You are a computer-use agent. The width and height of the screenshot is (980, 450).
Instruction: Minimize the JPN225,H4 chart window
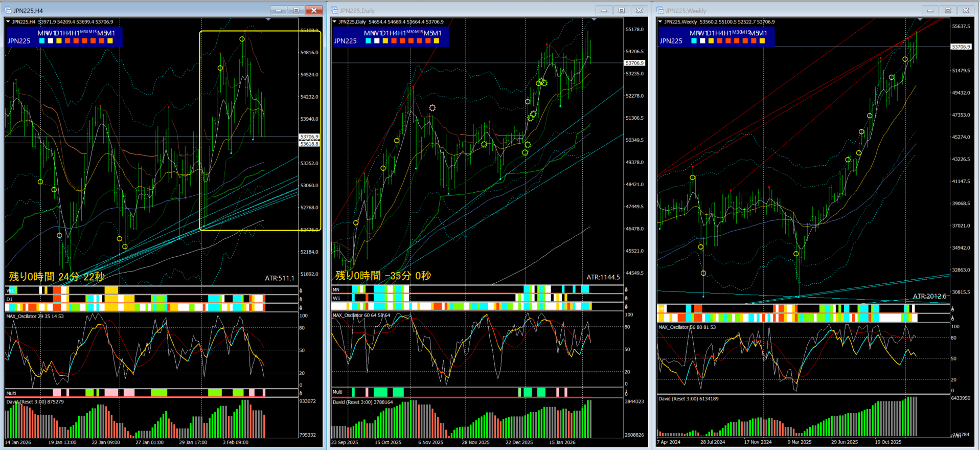click(x=279, y=10)
